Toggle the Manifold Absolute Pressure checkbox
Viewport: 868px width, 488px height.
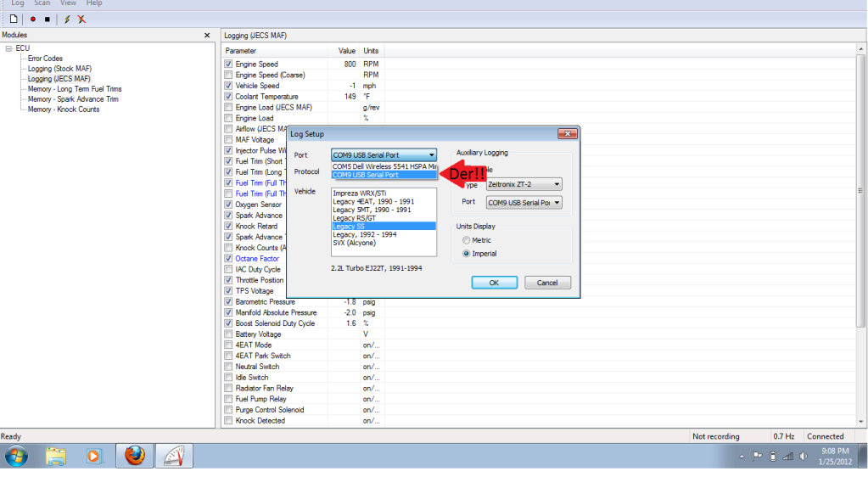pos(228,312)
